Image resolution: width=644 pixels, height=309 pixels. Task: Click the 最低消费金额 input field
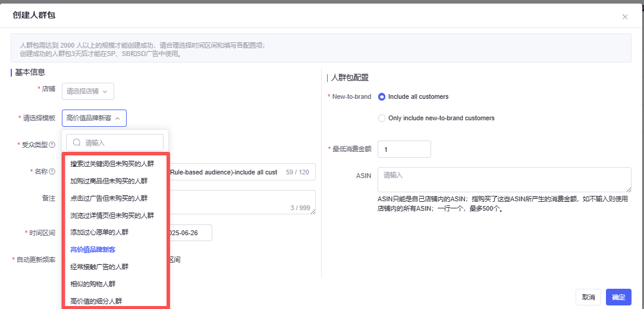[x=404, y=149]
